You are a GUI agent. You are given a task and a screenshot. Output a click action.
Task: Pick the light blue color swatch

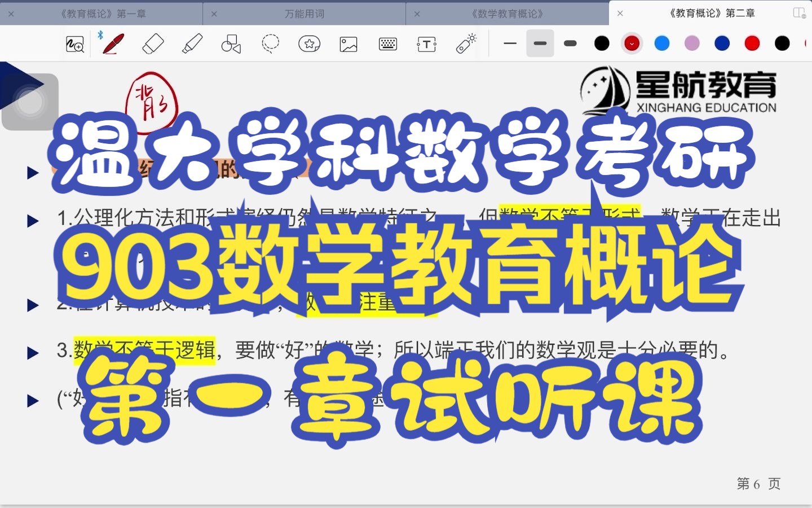coord(662,43)
